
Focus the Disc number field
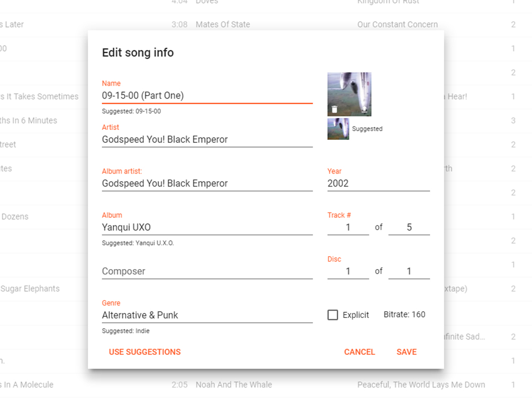(x=348, y=271)
